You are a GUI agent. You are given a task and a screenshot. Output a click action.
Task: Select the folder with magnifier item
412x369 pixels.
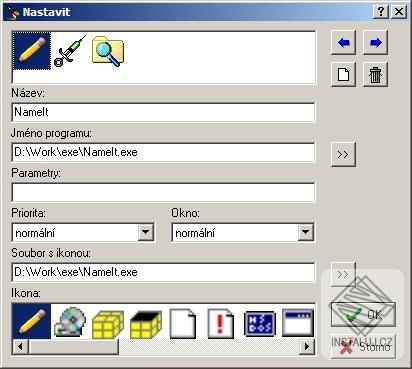click(108, 51)
